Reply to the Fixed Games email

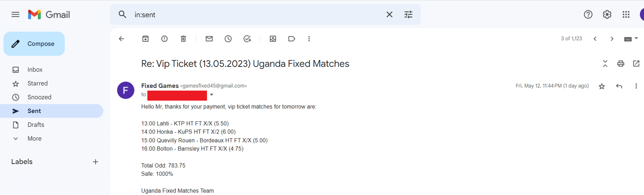pos(619,86)
